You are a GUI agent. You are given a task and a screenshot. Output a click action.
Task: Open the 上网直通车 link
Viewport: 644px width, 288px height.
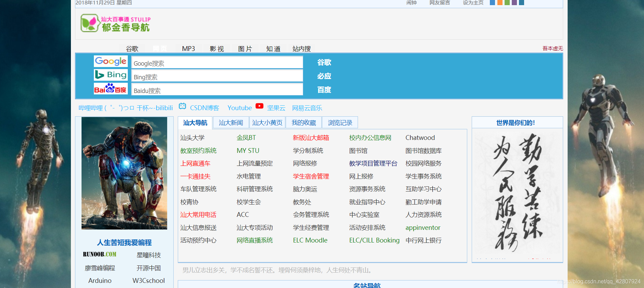(x=196, y=163)
